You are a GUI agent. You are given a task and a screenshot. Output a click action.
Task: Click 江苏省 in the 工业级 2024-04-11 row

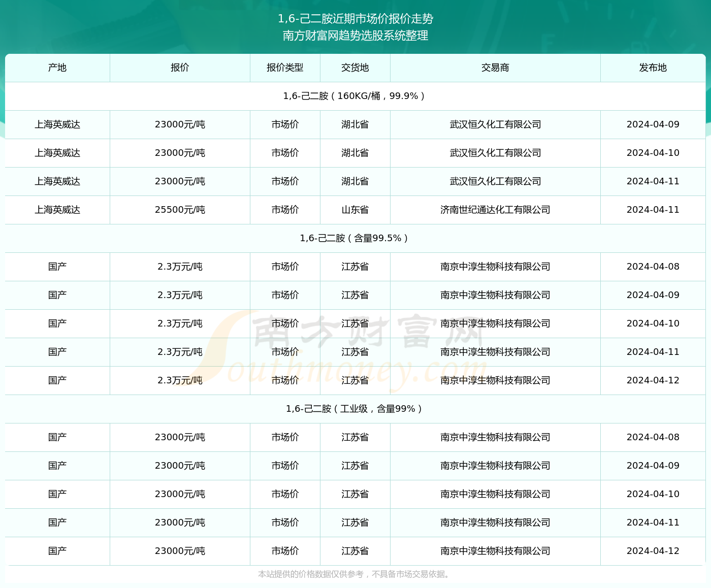point(355,522)
